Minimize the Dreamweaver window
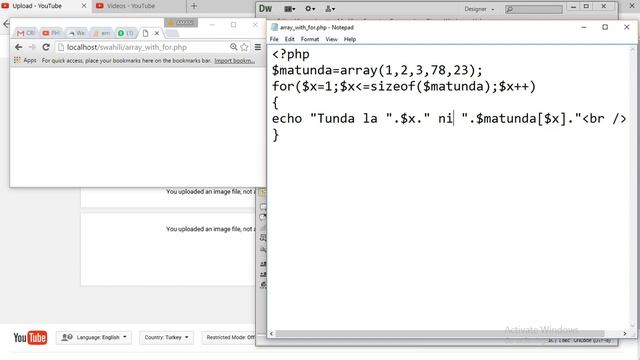This screenshot has height=360, width=640. 573,7
